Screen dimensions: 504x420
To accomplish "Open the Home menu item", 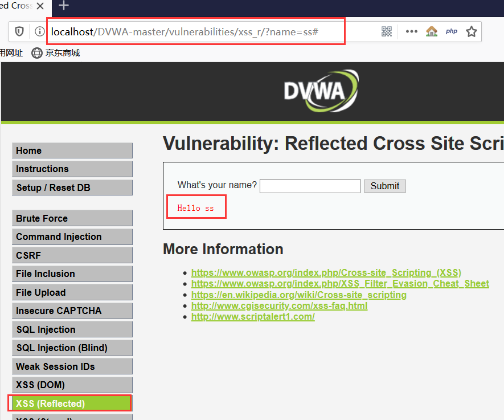I will click(72, 150).
